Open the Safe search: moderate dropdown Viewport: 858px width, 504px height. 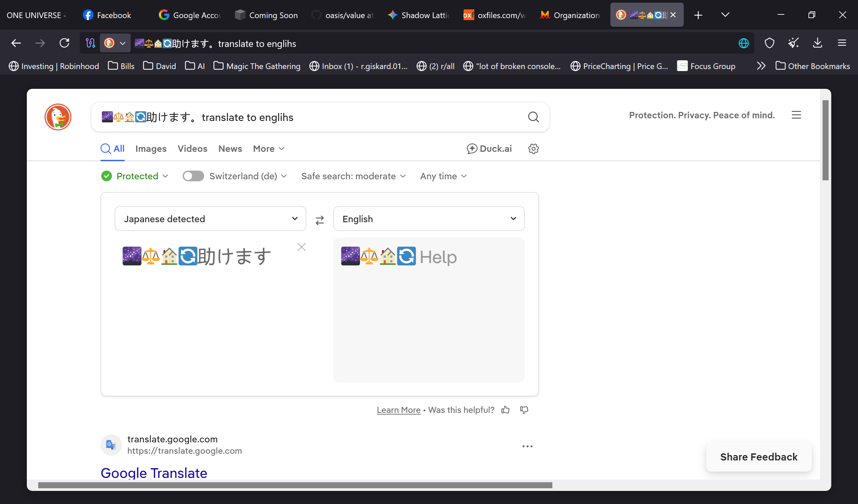pos(353,176)
